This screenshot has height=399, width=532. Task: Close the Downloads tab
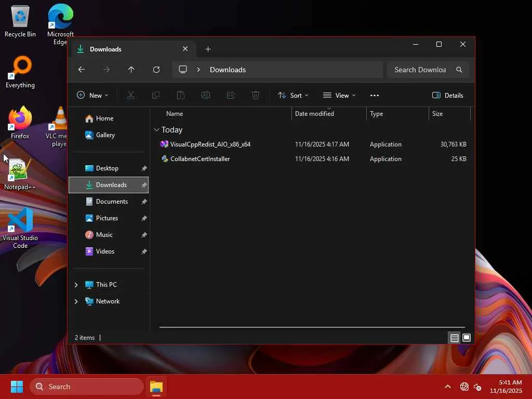tap(185, 49)
